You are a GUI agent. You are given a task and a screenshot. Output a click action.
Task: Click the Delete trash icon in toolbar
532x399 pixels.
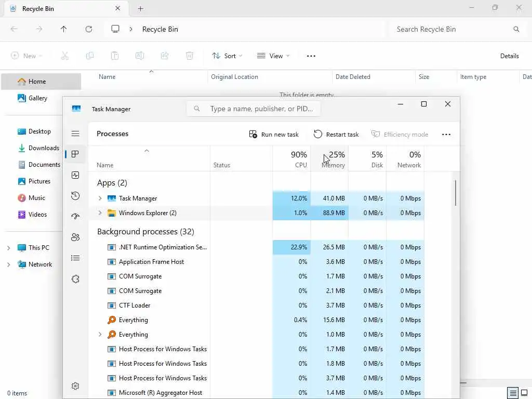(190, 56)
